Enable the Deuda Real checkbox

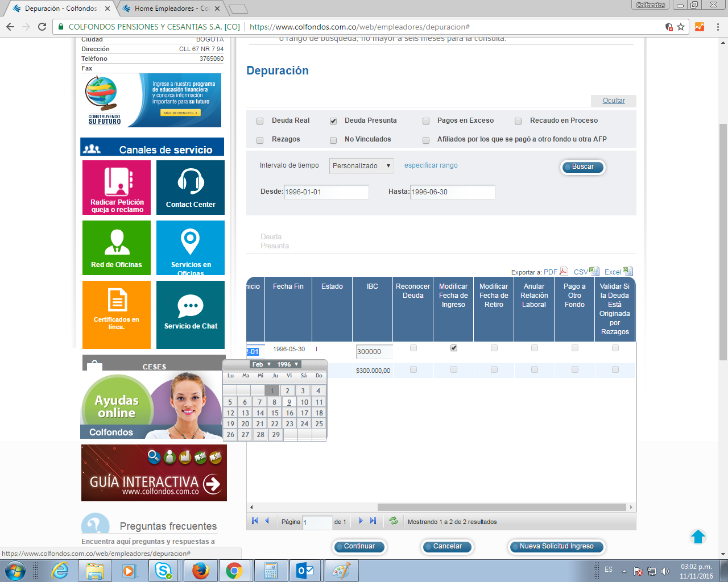tap(260, 121)
